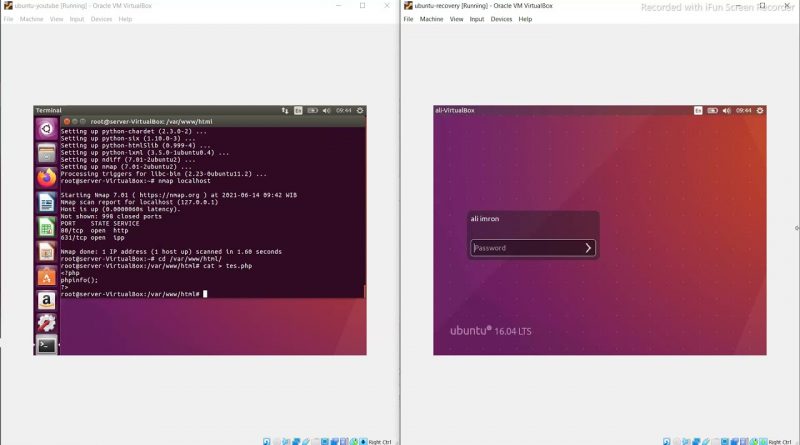The image size is (800, 445).
Task: Select the 'Setting up python-chardet' terminal line
Action: point(133,132)
